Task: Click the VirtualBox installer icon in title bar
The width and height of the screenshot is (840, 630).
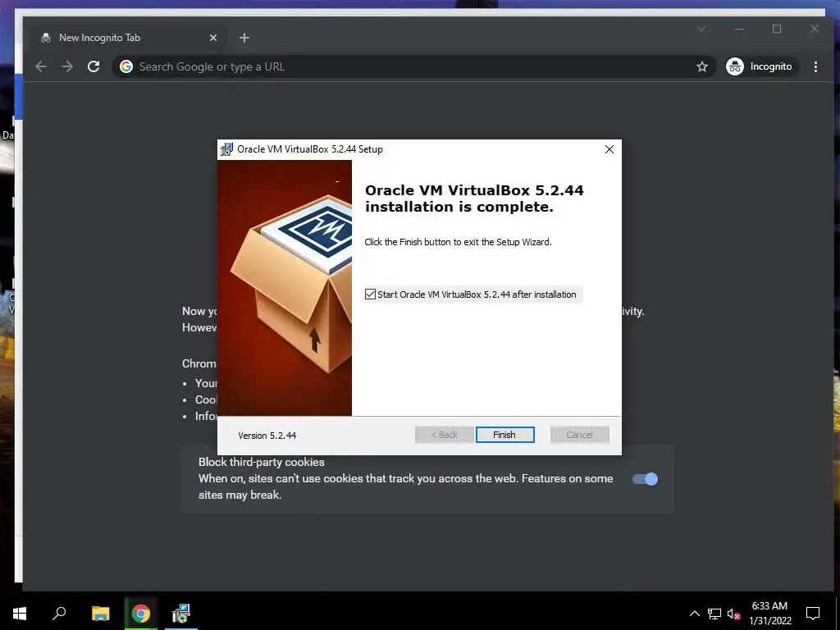Action: pyautogui.click(x=227, y=149)
